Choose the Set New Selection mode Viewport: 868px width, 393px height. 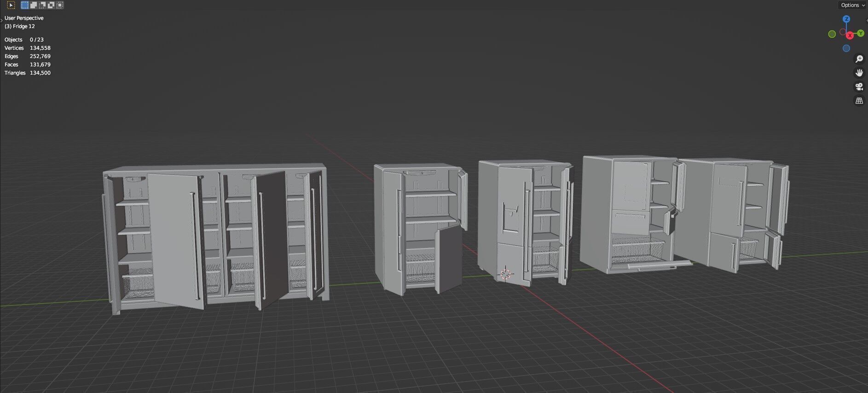coord(25,5)
